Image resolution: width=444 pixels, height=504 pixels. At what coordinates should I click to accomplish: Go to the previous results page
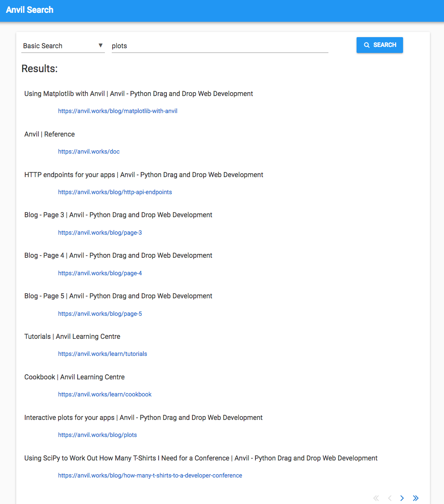pos(389,498)
